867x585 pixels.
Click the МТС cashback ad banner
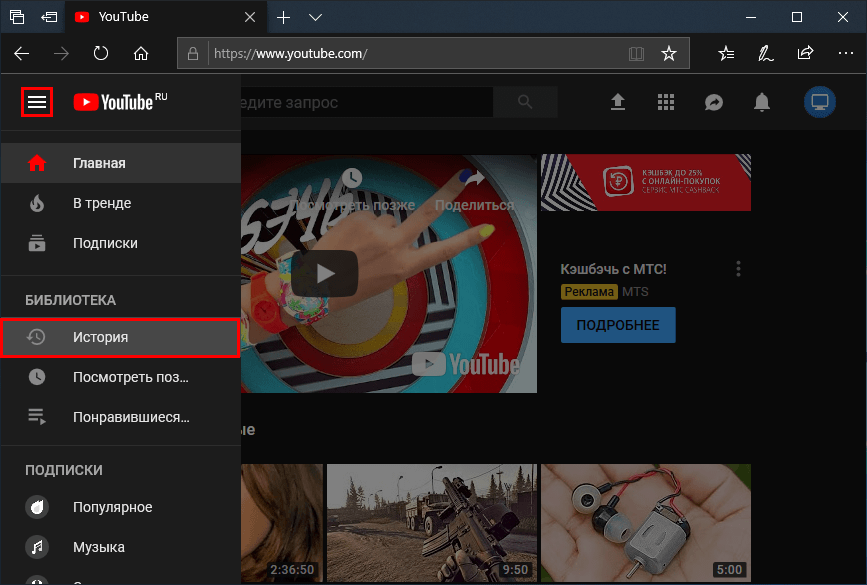(646, 182)
